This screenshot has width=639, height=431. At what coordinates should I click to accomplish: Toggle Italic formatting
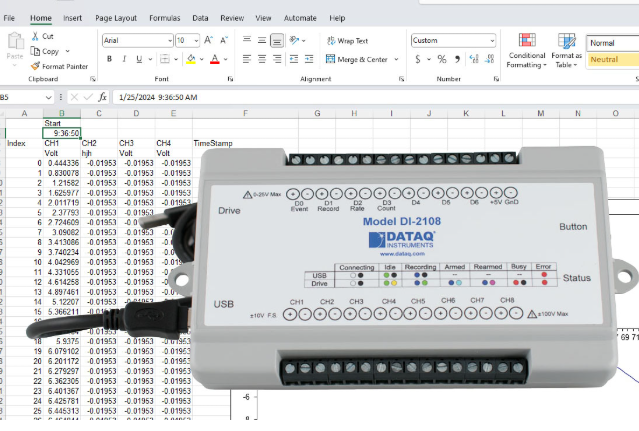[x=124, y=59]
